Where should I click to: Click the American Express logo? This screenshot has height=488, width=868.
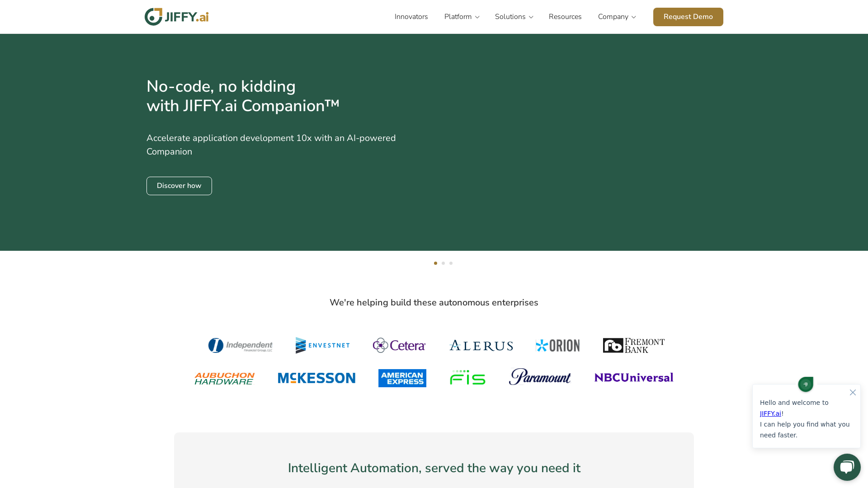[x=402, y=378]
